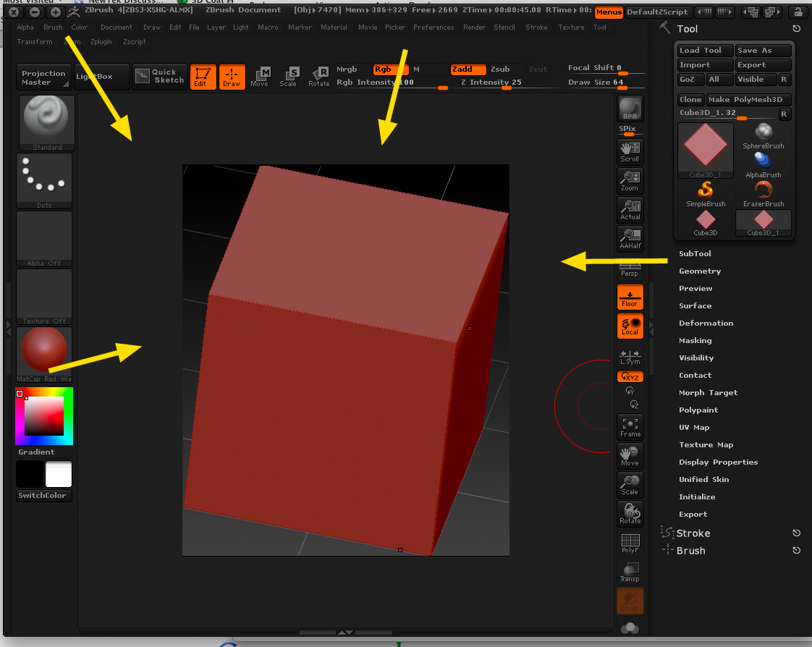
Task: Click the Scale mode icon in top shelf
Action: 289,77
